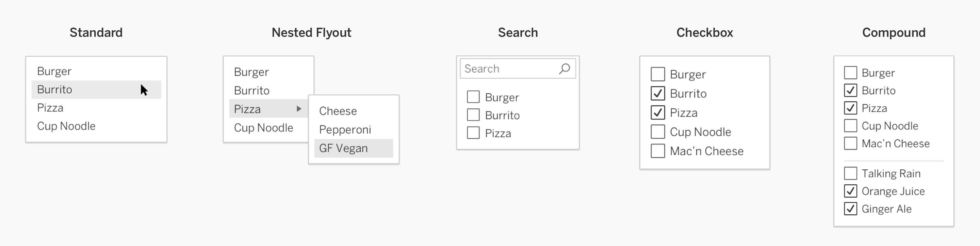Uncheck Orange Juice in the Compound menu

click(x=851, y=191)
